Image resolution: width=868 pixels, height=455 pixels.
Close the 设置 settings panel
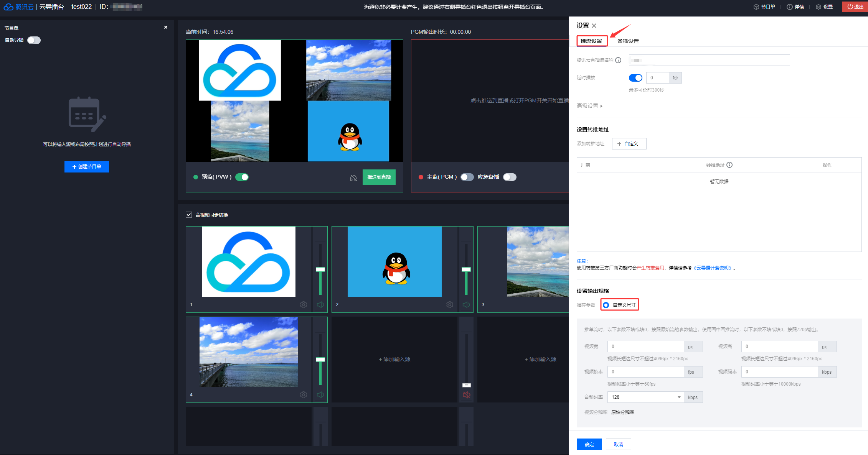pyautogui.click(x=594, y=26)
